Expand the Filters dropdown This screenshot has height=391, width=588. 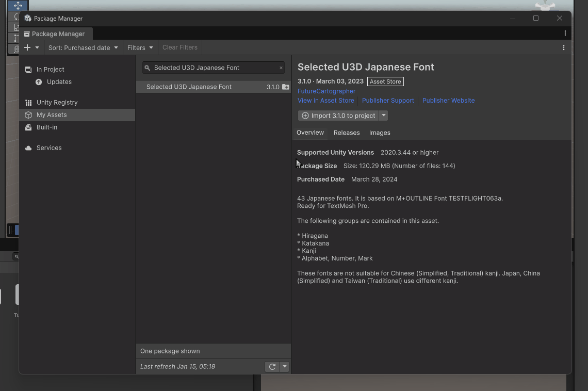(140, 47)
